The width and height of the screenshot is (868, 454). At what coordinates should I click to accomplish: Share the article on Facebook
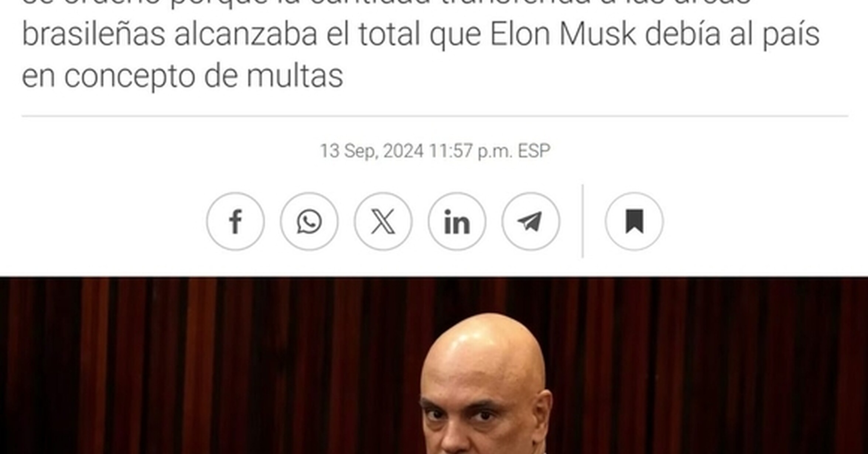click(235, 221)
